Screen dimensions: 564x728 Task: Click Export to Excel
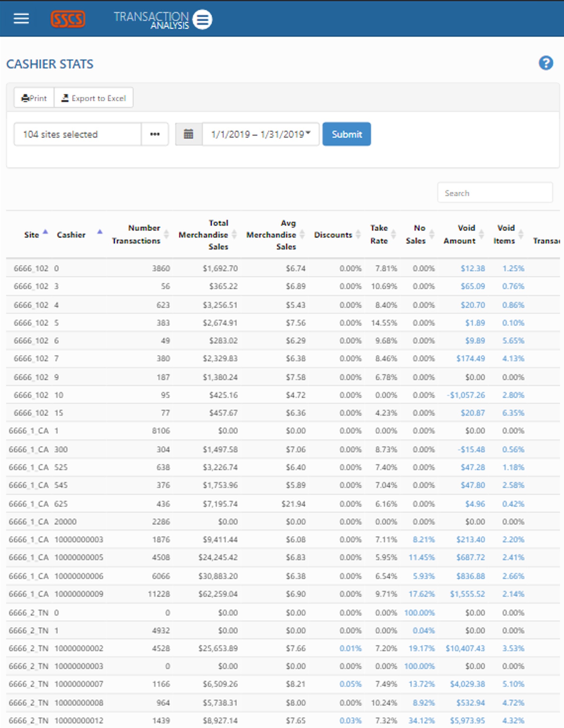[x=94, y=98]
